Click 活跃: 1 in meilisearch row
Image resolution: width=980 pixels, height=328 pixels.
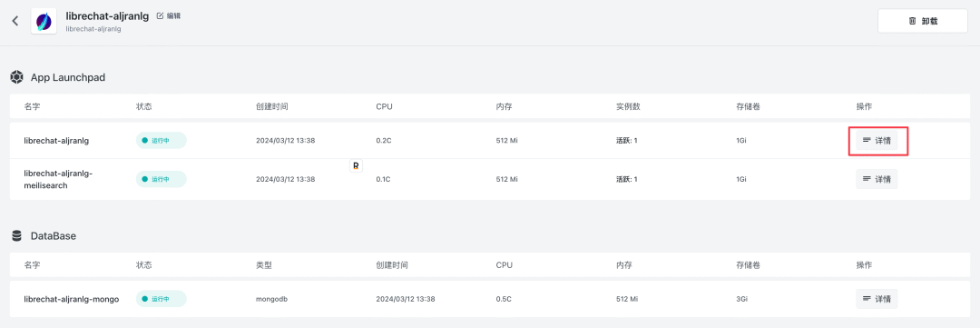pos(627,179)
